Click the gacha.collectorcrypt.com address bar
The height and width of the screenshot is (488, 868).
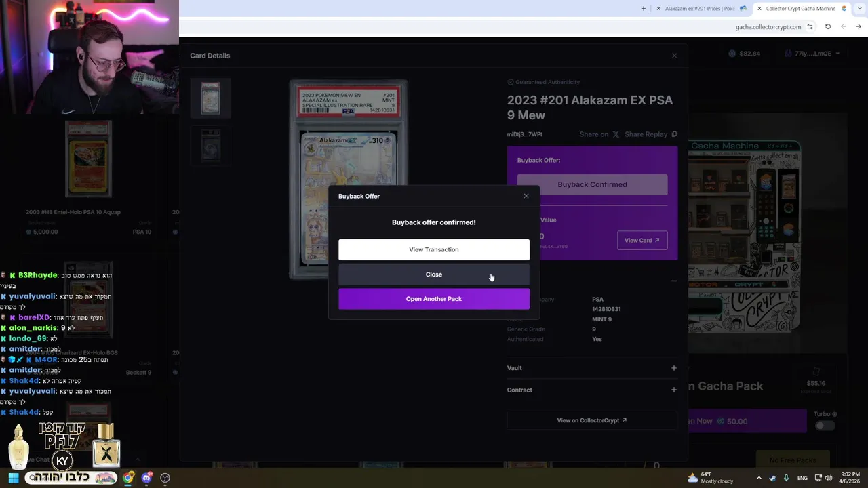[768, 27]
